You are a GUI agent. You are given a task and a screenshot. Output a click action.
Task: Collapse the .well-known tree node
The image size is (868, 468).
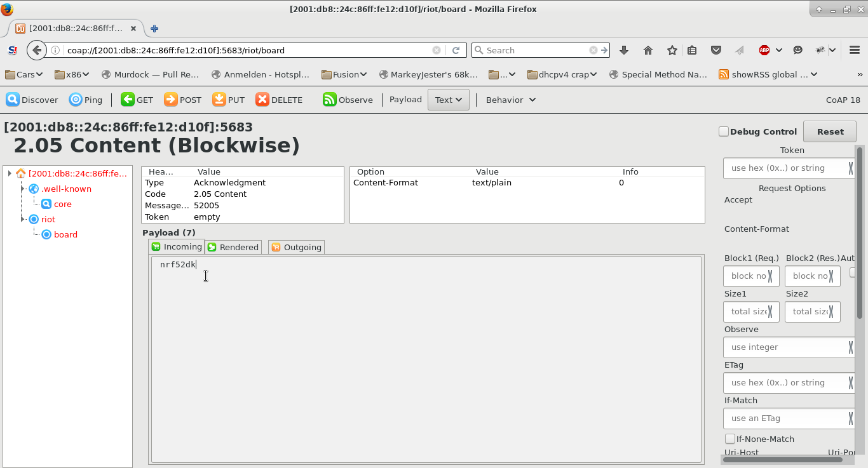click(22, 189)
